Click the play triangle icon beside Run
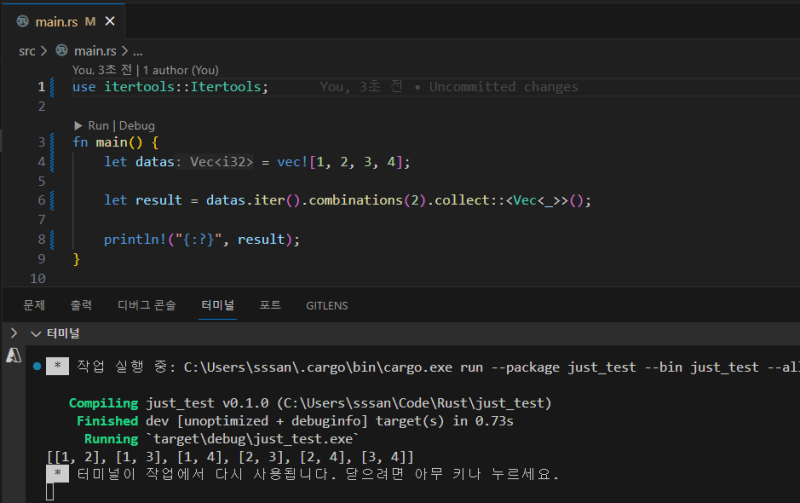The height and width of the screenshot is (503, 800). tap(79, 126)
